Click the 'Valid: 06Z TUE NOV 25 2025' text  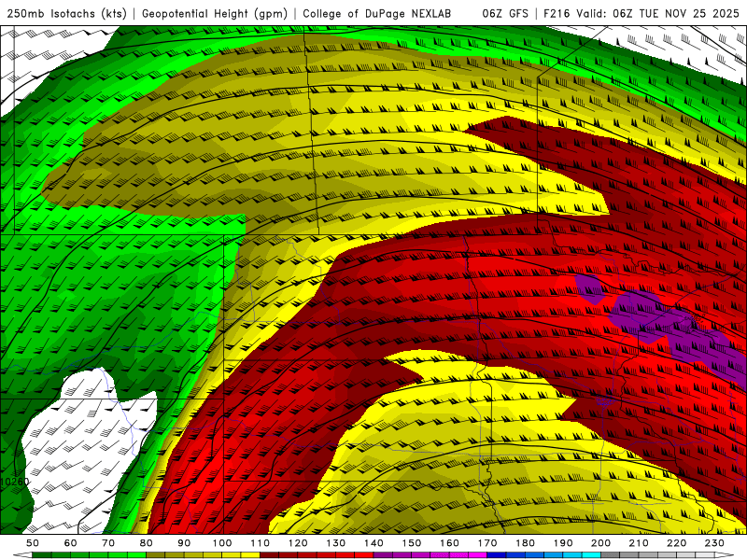click(657, 14)
